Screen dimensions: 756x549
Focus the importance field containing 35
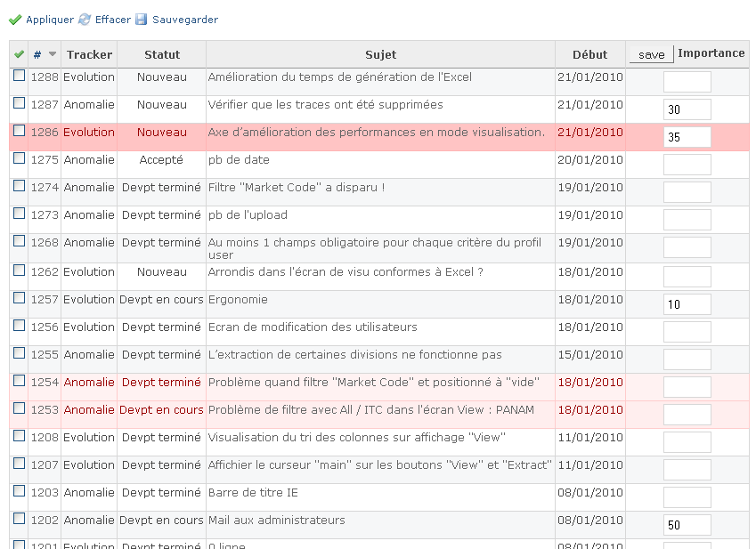pyautogui.click(x=687, y=137)
